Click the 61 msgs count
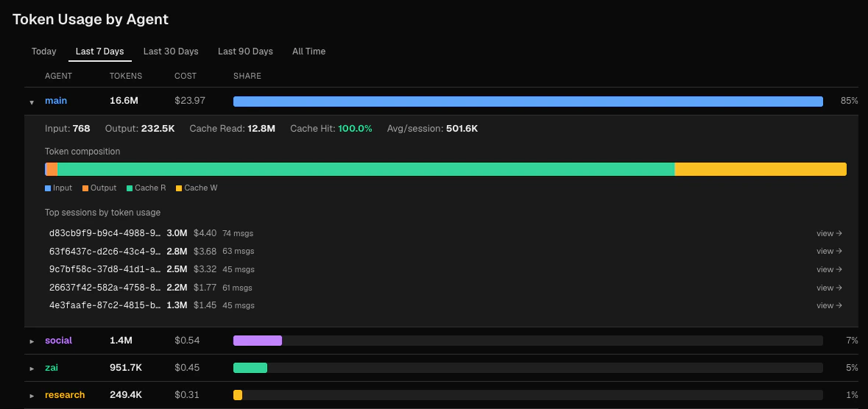Screen dimensions: 868x409 (x=237, y=288)
